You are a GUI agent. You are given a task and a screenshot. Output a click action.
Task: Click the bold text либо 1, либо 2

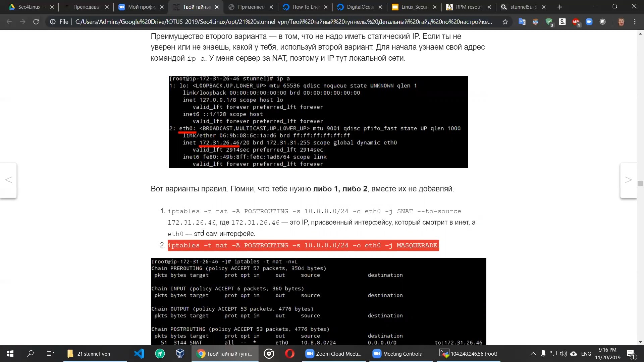[x=340, y=189]
